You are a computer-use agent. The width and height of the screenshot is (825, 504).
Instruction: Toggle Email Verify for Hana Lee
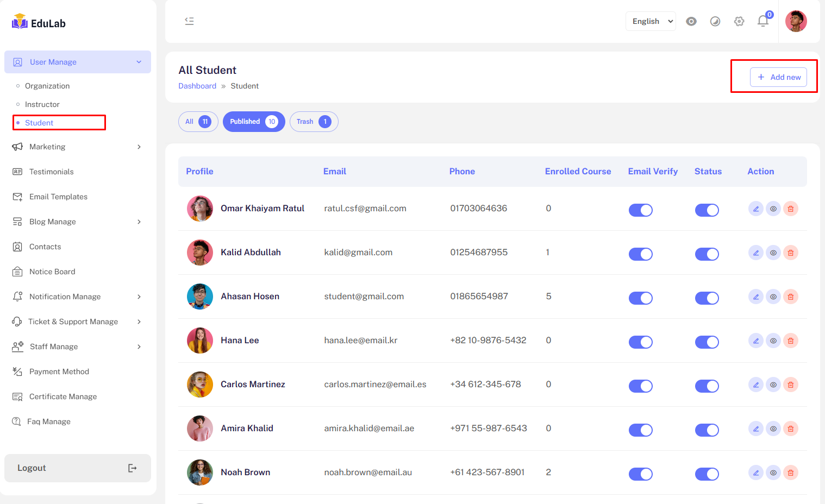640,342
